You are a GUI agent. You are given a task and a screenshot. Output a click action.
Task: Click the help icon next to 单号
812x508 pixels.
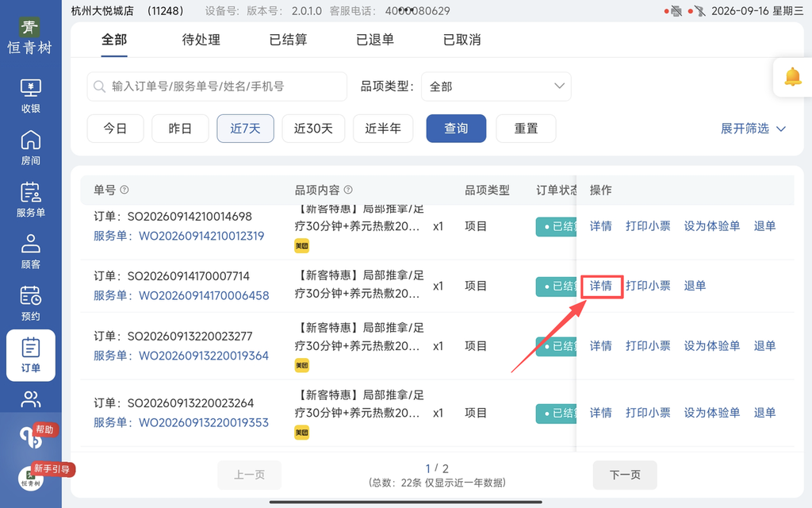tap(124, 190)
